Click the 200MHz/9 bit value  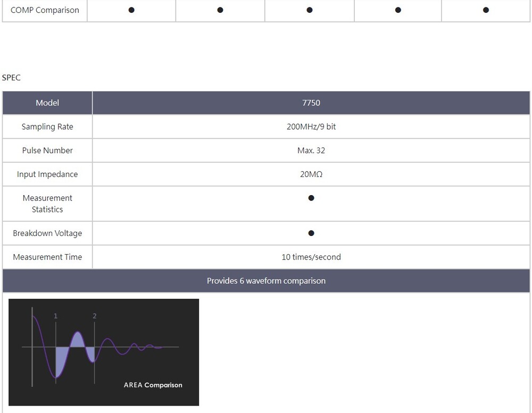[x=311, y=127]
